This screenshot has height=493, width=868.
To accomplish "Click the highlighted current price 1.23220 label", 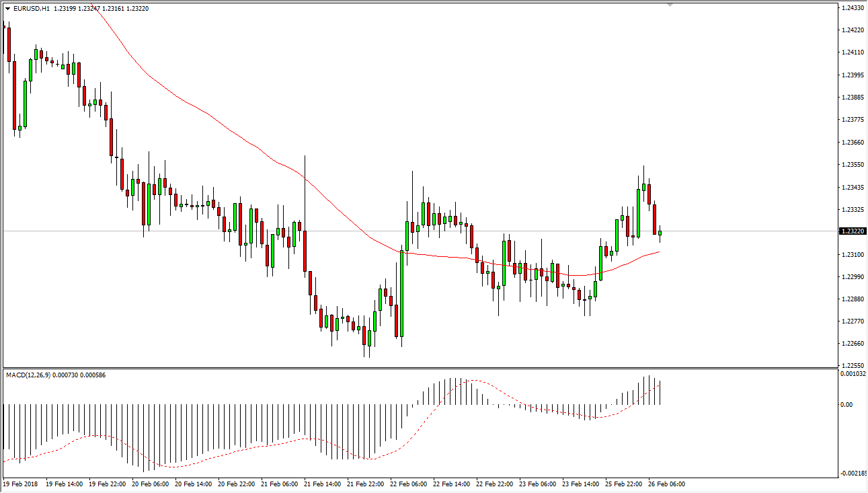I will pyautogui.click(x=853, y=231).
